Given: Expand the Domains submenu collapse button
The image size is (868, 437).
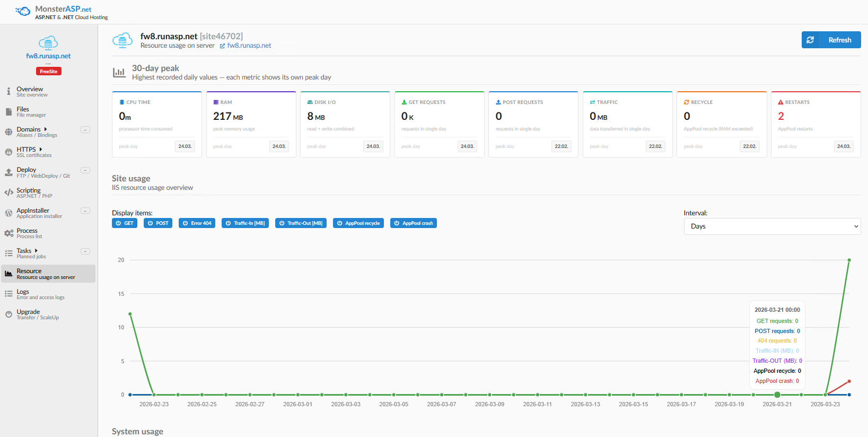Looking at the screenshot, I should 85,130.
